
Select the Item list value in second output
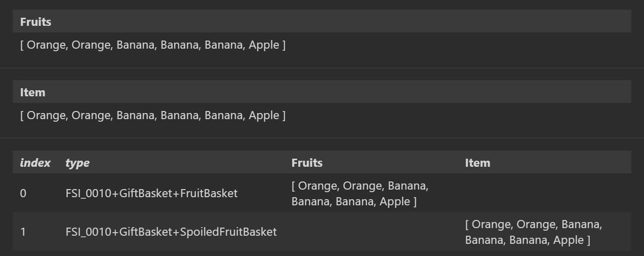[x=153, y=116]
